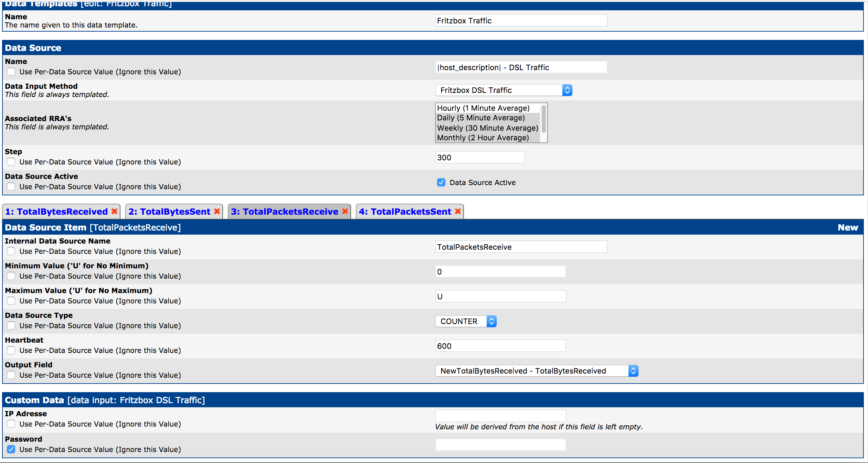This screenshot has height=463, width=868.
Task: Click the Minimum Value input field
Action: (500, 271)
